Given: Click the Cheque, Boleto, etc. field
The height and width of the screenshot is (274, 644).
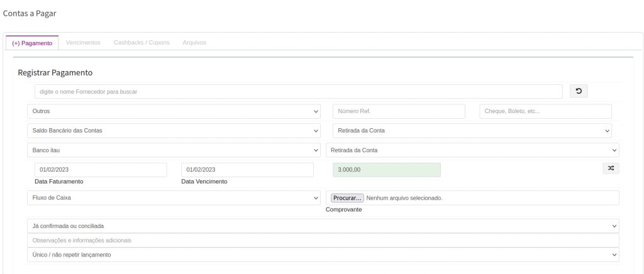Looking at the screenshot, I should click(x=545, y=111).
